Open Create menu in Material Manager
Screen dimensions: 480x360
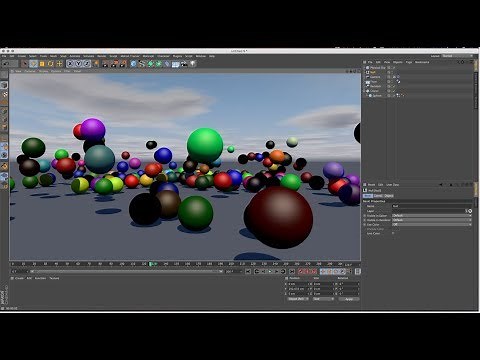point(20,278)
